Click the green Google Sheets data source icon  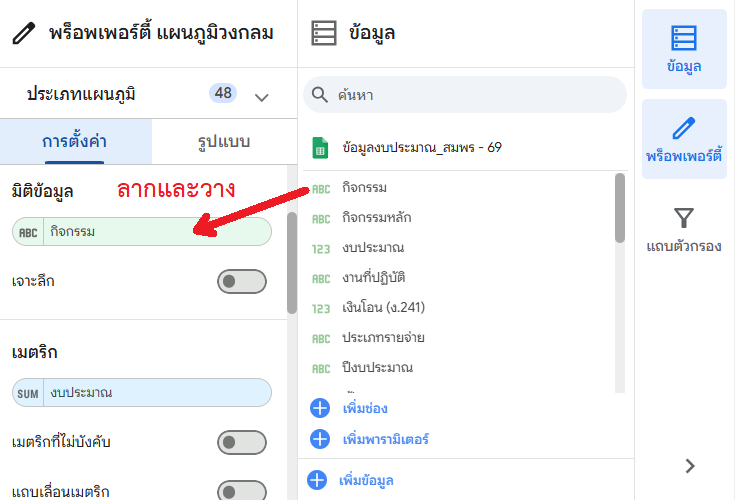tap(321, 148)
